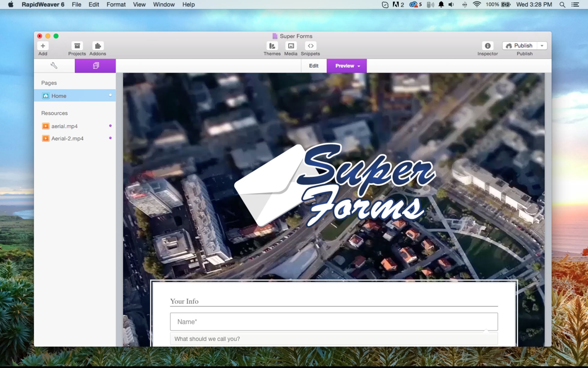The height and width of the screenshot is (368, 588).
Task: Click the Resources section header
Action: tap(54, 113)
